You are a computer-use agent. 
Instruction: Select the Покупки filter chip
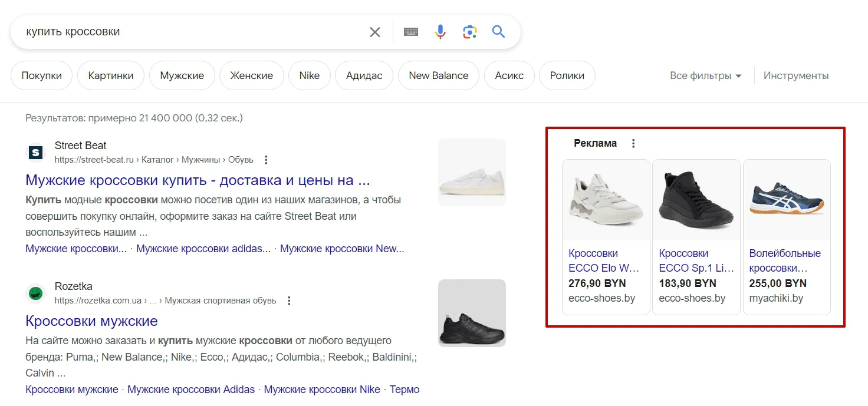(x=41, y=75)
